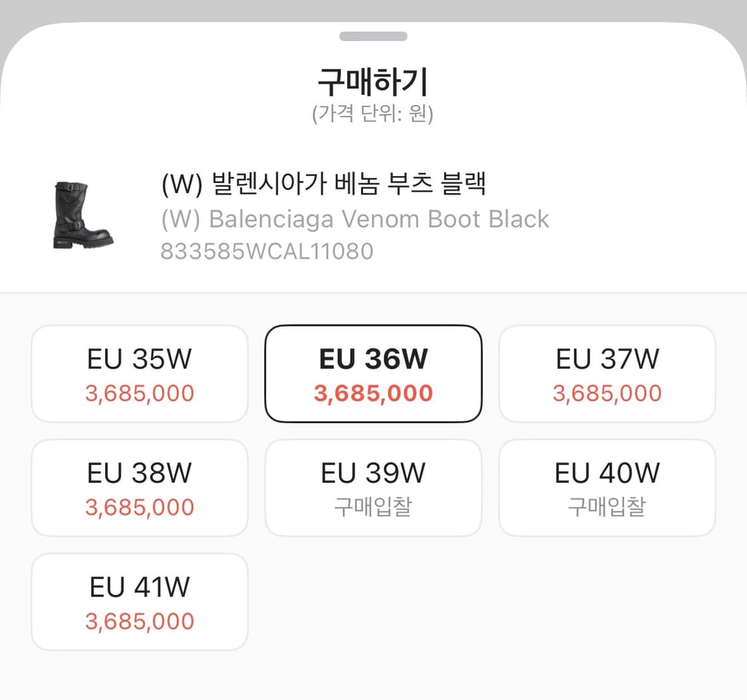Click the 3,685,000 price under EU 38W
747x700 pixels.
(x=139, y=507)
